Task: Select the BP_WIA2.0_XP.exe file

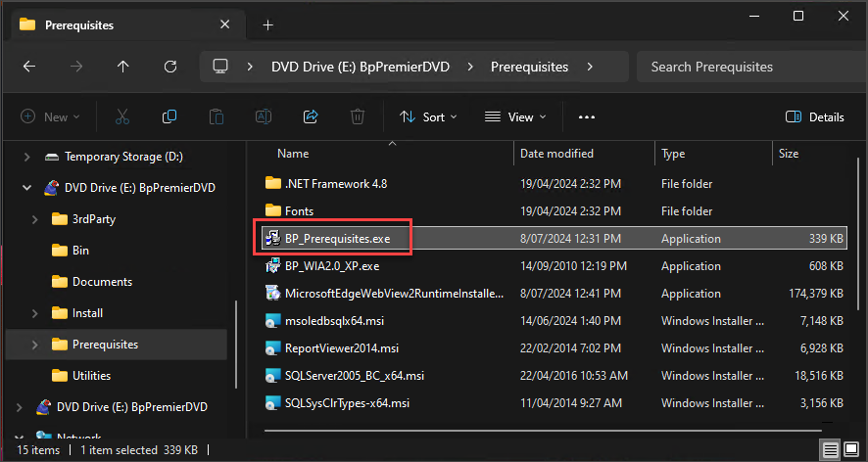Action: click(332, 266)
